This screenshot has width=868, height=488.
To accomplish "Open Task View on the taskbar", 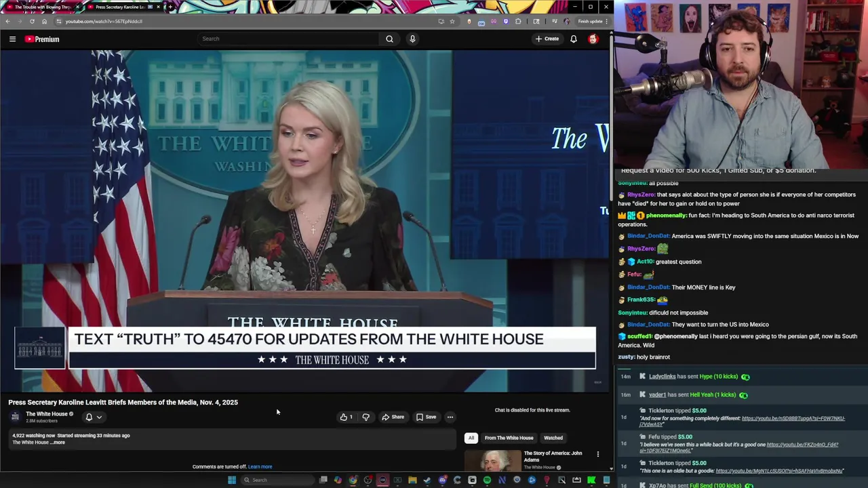I will [323, 480].
